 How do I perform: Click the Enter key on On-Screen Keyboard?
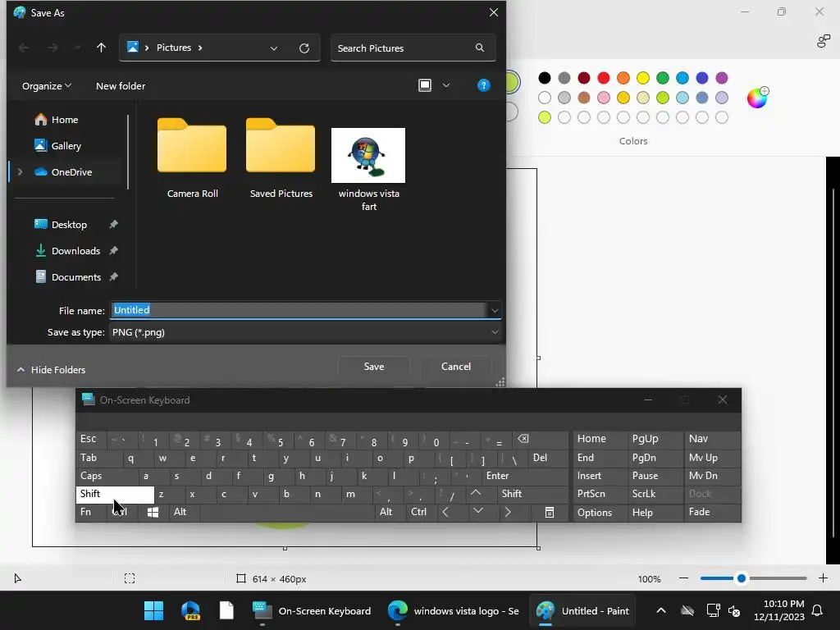[x=525, y=476]
